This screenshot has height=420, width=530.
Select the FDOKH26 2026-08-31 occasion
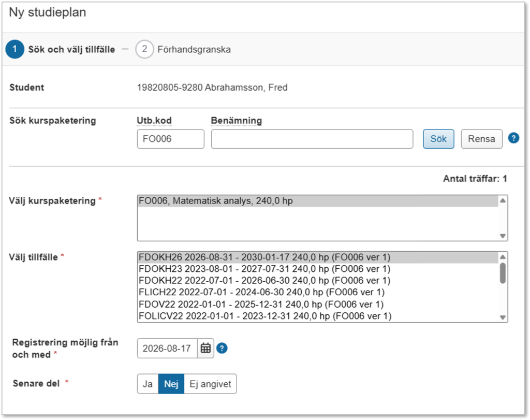pyautogui.click(x=318, y=257)
